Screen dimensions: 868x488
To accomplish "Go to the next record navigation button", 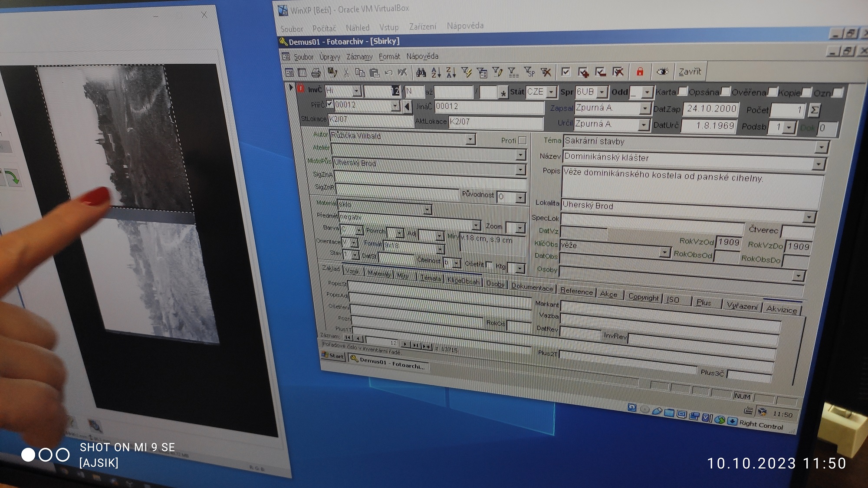I will tap(405, 344).
